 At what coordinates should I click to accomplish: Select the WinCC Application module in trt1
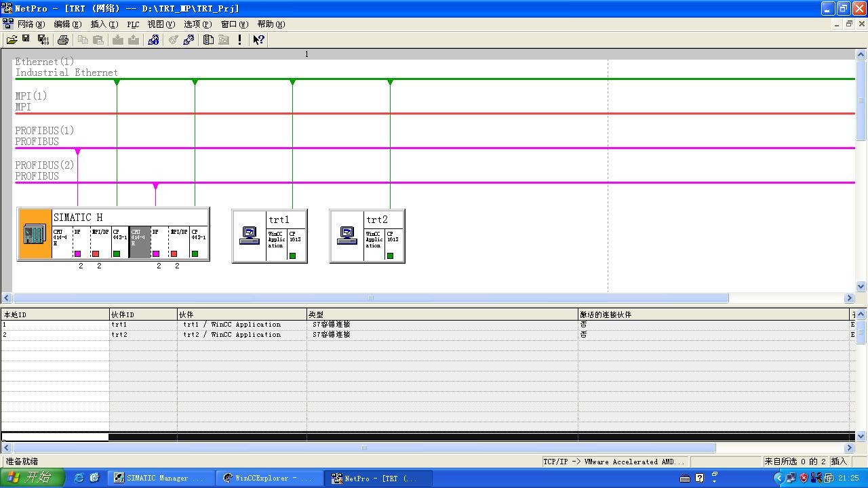[x=277, y=245]
